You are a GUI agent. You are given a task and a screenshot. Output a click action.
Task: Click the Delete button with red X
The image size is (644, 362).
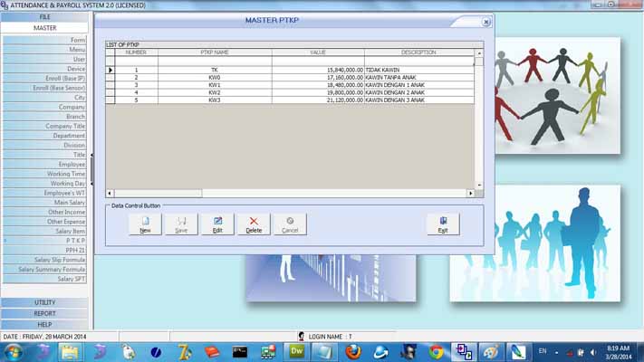254,224
